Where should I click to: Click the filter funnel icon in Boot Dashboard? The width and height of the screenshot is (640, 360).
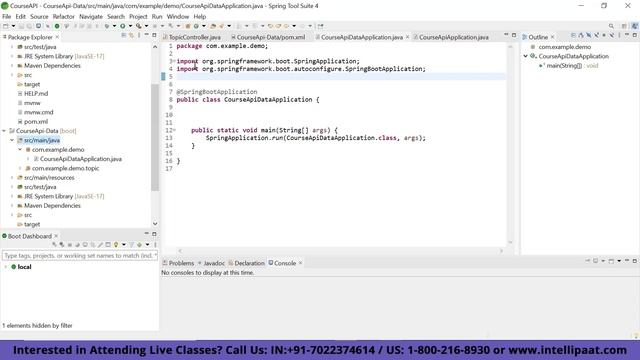coord(131,244)
